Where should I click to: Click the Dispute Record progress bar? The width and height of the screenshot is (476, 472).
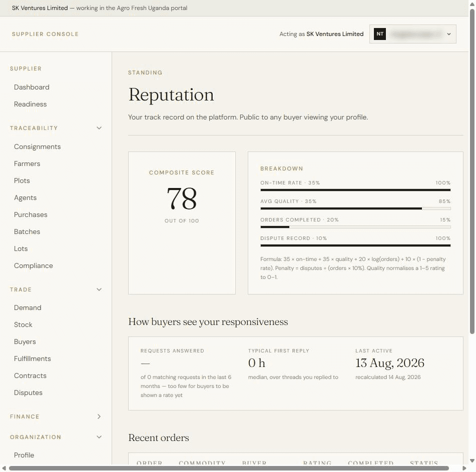pos(355,245)
